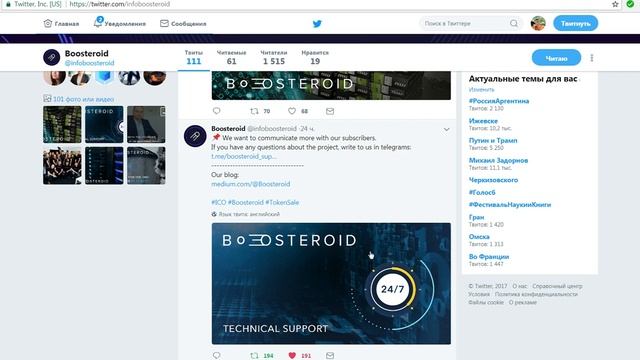Screen dimensions: 640x360
Task: Open the Ижевске trend
Action: tap(483, 121)
